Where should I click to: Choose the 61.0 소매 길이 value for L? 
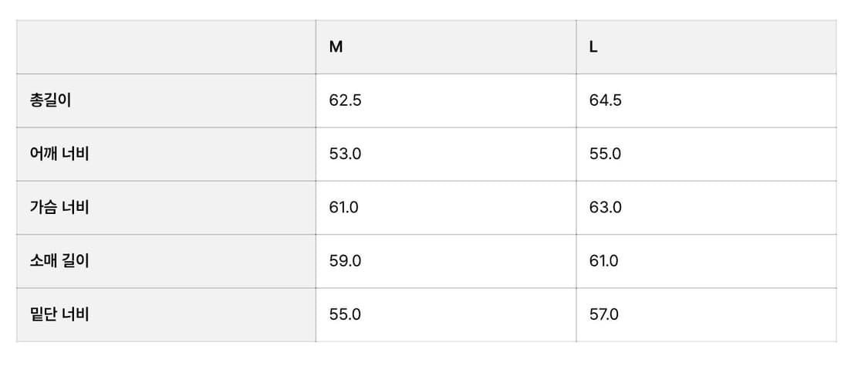pyautogui.click(x=603, y=261)
